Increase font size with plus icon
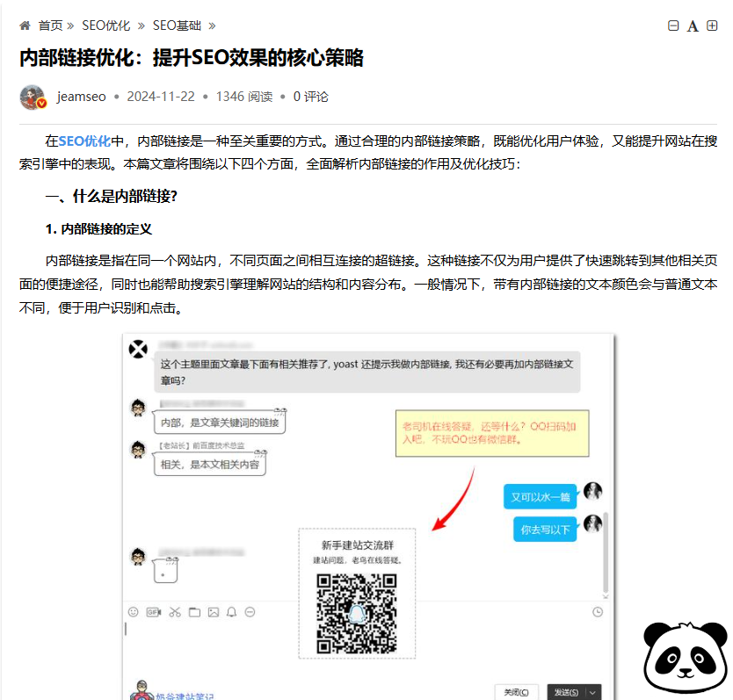The height and width of the screenshot is (700, 733). [712, 25]
